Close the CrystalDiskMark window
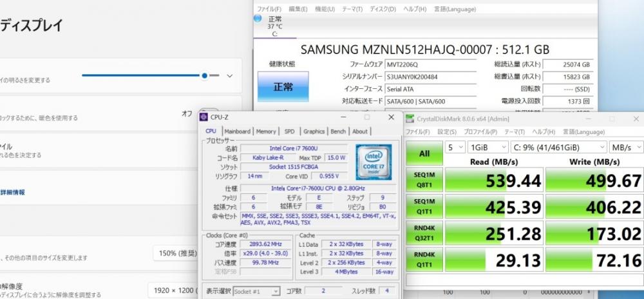Image resolution: width=644 pixels, height=299 pixels. 636,119
